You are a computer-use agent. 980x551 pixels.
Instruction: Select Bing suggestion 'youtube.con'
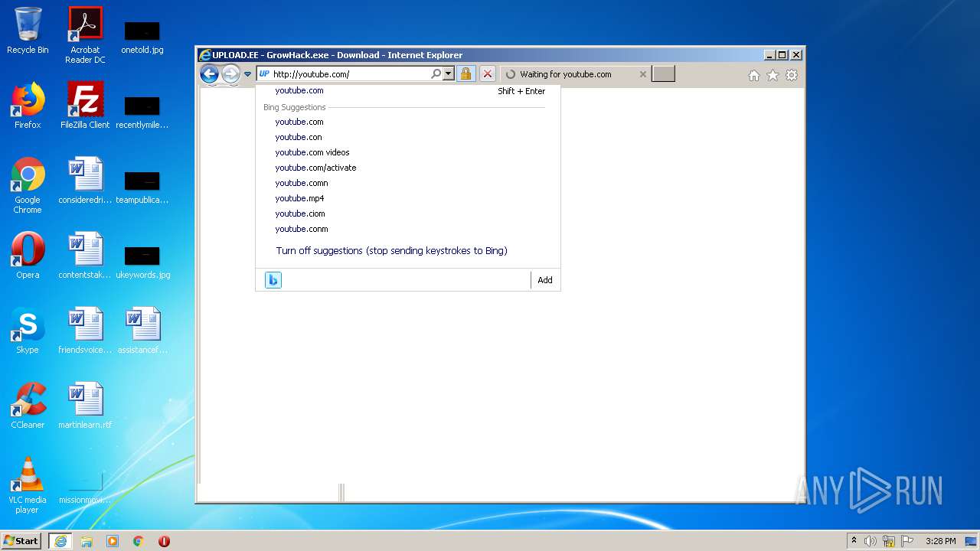pos(408,137)
